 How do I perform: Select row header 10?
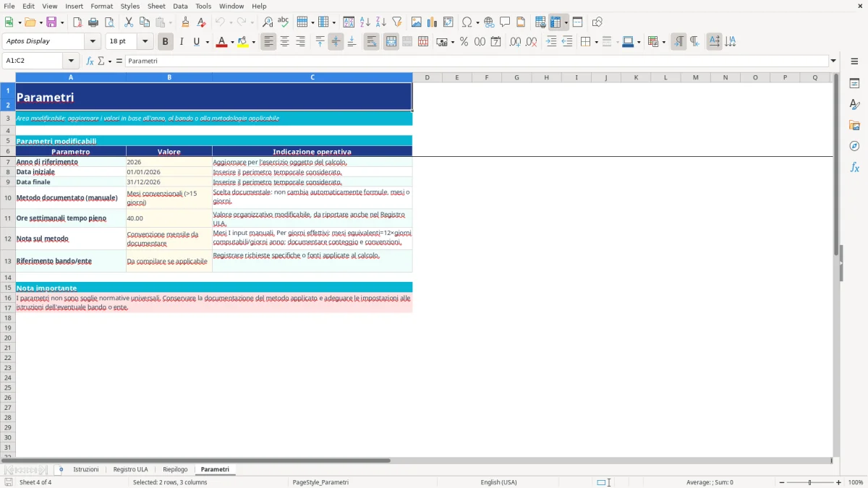8,197
